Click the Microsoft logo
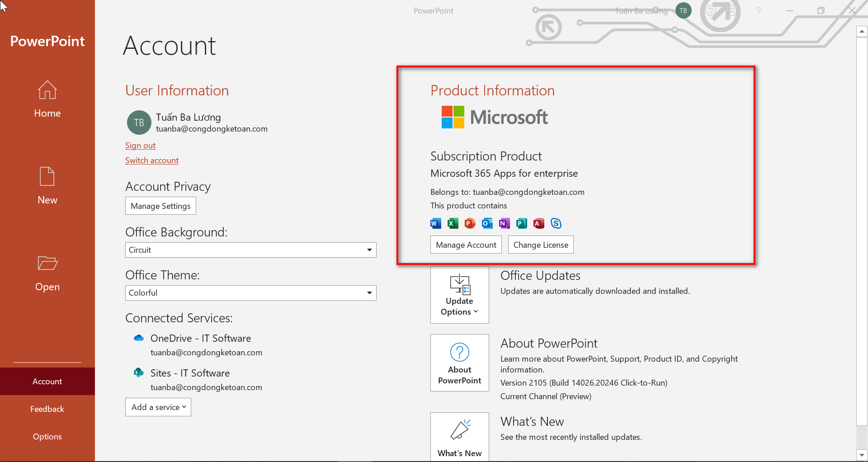 click(495, 117)
